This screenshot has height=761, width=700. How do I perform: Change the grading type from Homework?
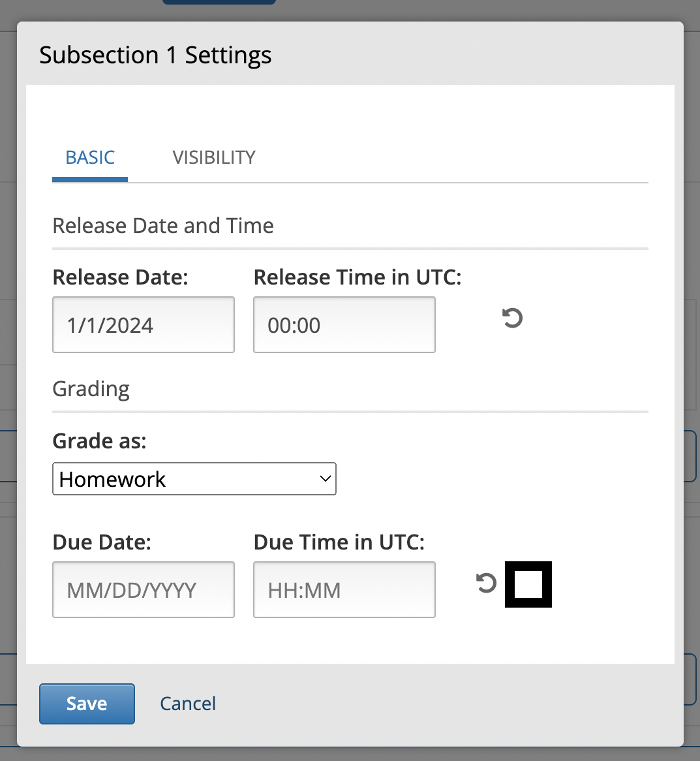point(194,478)
